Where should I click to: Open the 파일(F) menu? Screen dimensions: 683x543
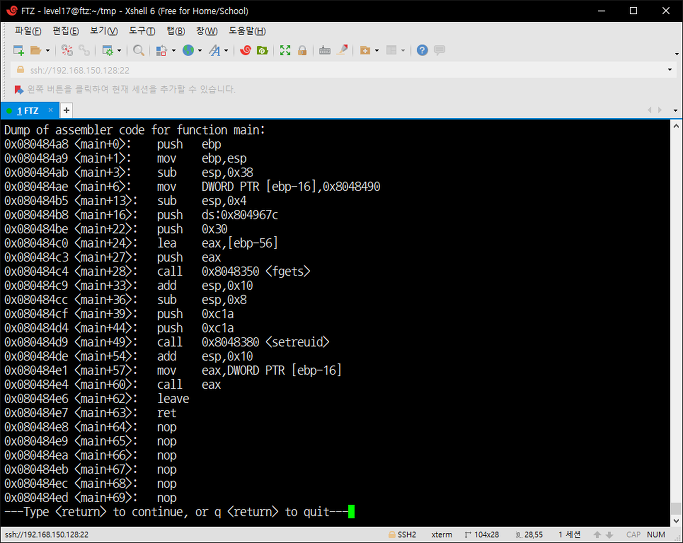pos(28,31)
